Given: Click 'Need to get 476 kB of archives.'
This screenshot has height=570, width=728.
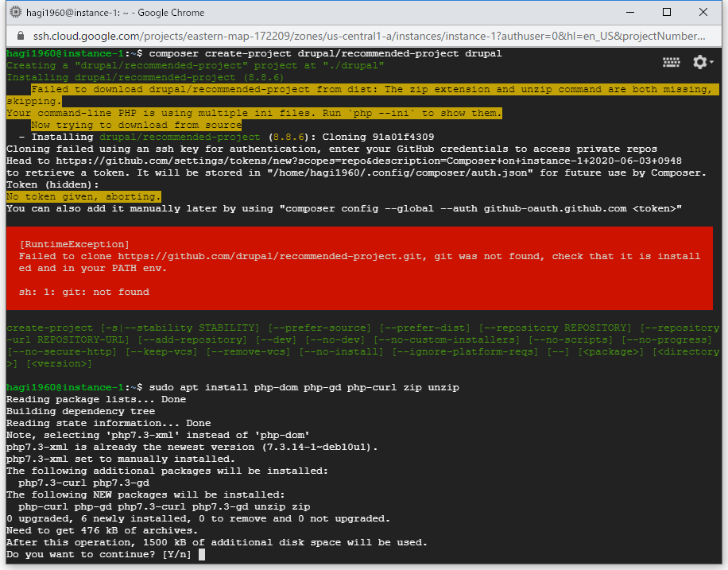Looking at the screenshot, I should pos(103,530).
